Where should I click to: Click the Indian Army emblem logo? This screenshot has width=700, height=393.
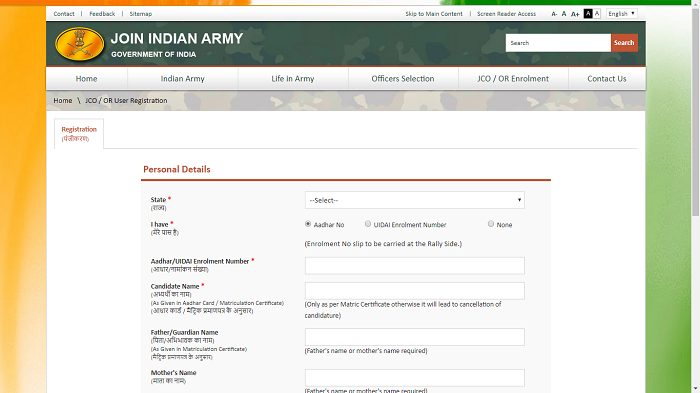coord(80,44)
